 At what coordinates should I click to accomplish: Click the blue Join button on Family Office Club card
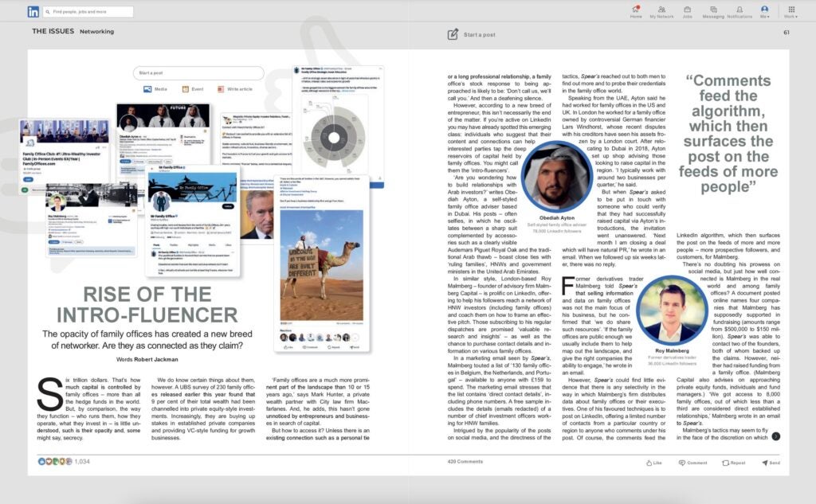click(x=28, y=179)
